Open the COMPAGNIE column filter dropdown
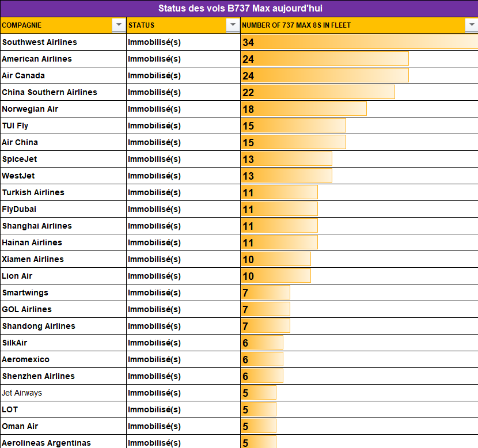This screenshot has width=478, height=448. click(x=119, y=25)
